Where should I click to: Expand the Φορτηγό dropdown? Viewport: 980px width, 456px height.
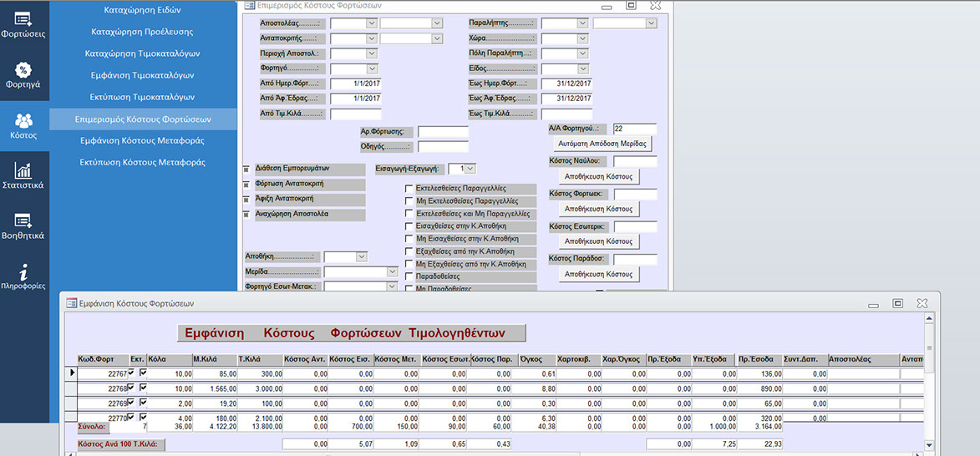[372, 68]
